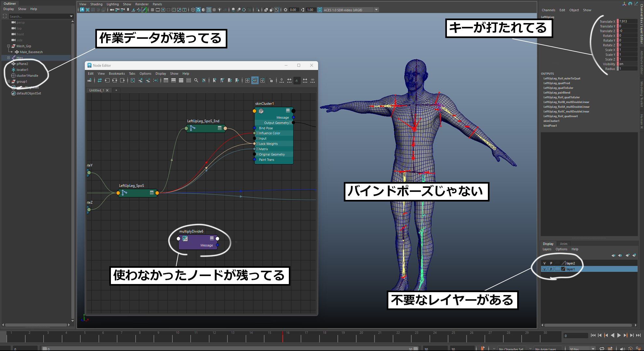Screen dimensions: 644x351
Task: Click the unlock icon in Node Editor toolbar
Action: pyautogui.click(x=271, y=80)
